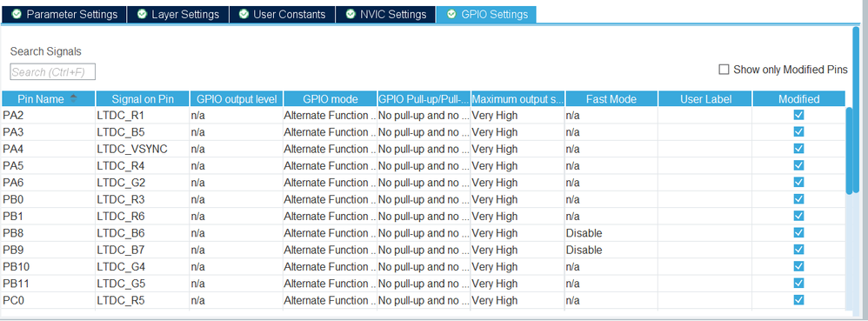Enable Show only Modified Pins checkbox
The height and width of the screenshot is (321, 868).
tap(724, 70)
